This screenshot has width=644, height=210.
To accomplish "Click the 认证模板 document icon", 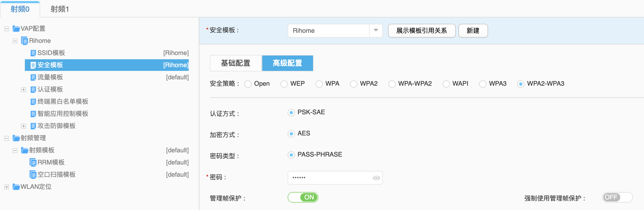I will pyautogui.click(x=33, y=89).
